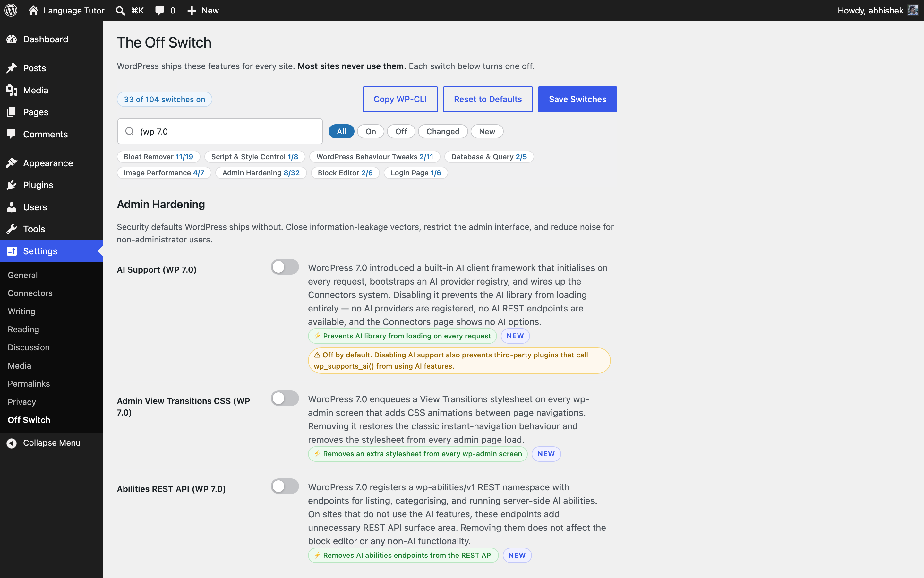The image size is (924, 578).
Task: Open the Media settings submenu item
Action: pyautogui.click(x=20, y=366)
